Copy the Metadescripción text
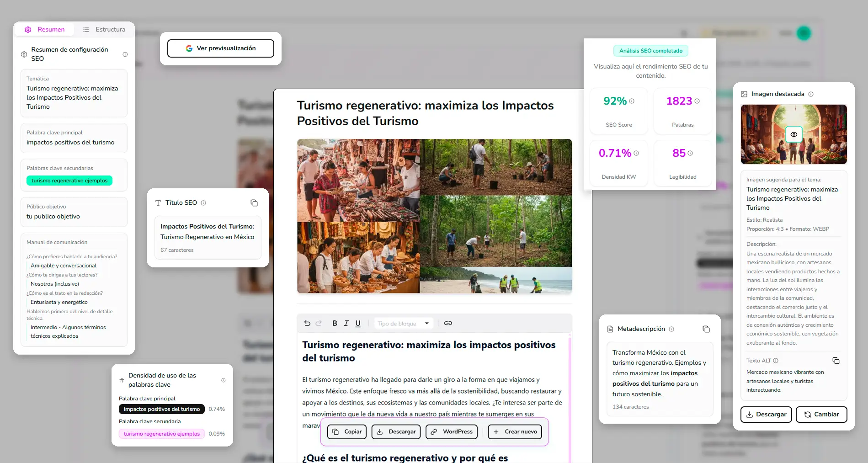This screenshot has height=463, width=868. 706,329
